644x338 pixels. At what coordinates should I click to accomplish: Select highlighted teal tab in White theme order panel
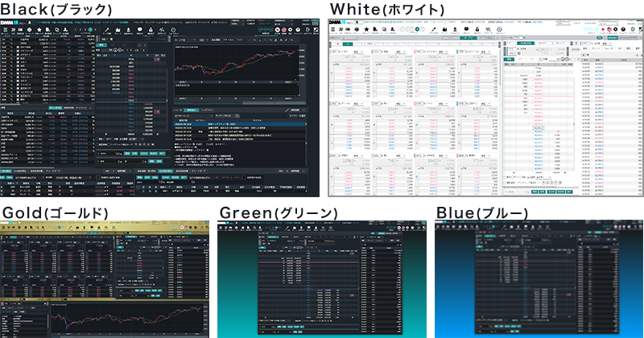(x=526, y=43)
